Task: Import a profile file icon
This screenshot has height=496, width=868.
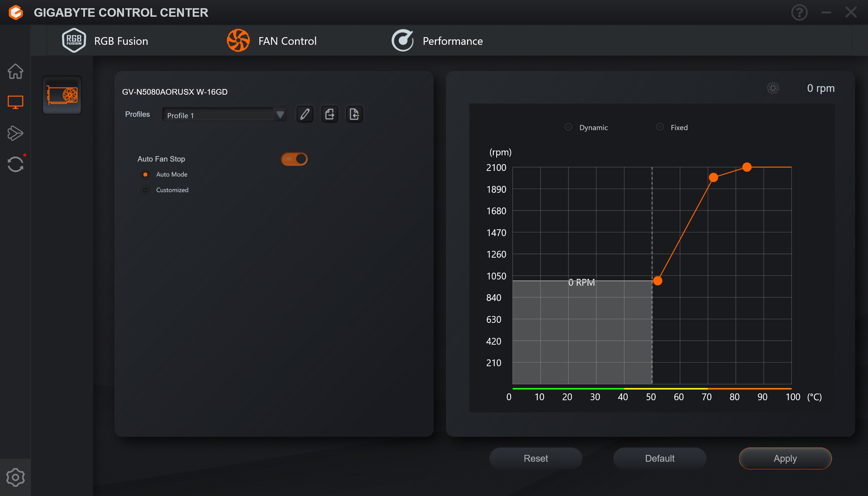Action: [x=355, y=114]
